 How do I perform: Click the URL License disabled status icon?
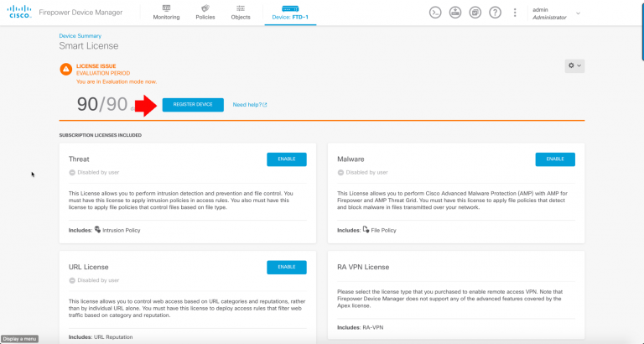point(72,280)
